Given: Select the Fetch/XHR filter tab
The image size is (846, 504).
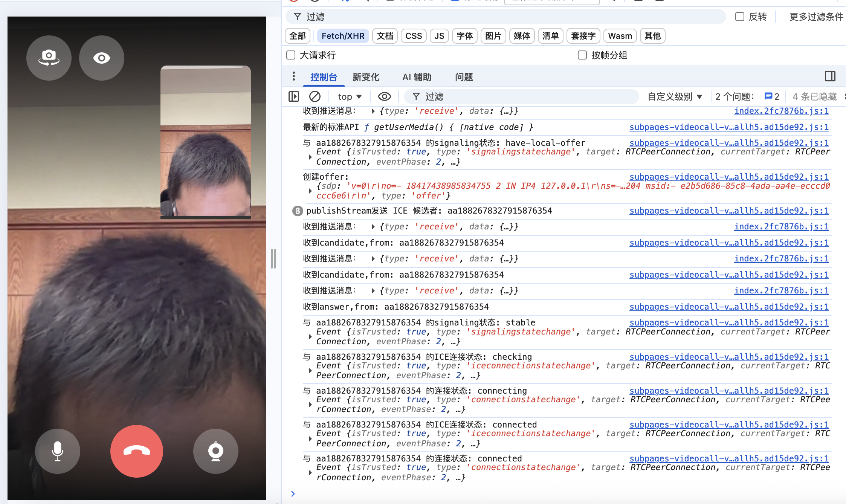Looking at the screenshot, I should (x=343, y=36).
